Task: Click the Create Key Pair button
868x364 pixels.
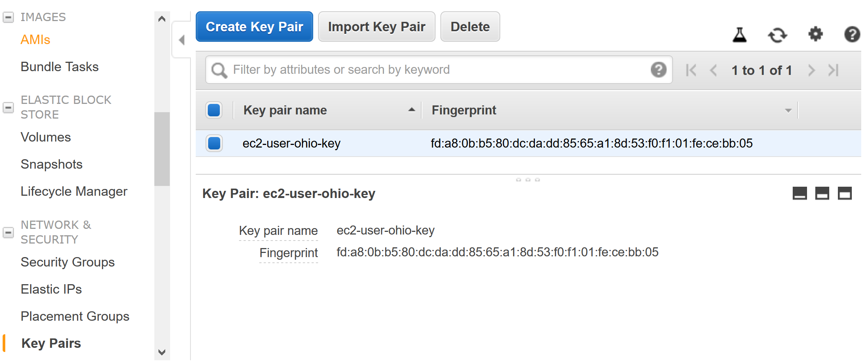Action: (254, 27)
